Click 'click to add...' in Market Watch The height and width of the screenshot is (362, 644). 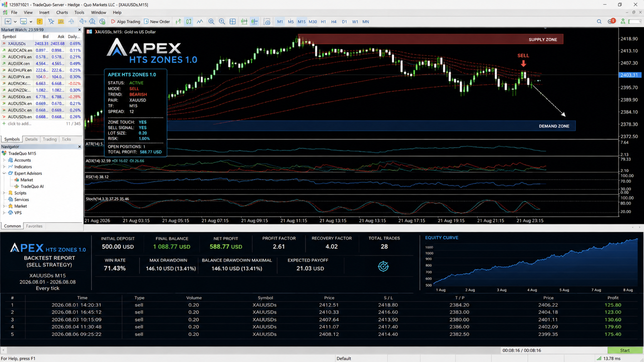pyautogui.click(x=20, y=123)
